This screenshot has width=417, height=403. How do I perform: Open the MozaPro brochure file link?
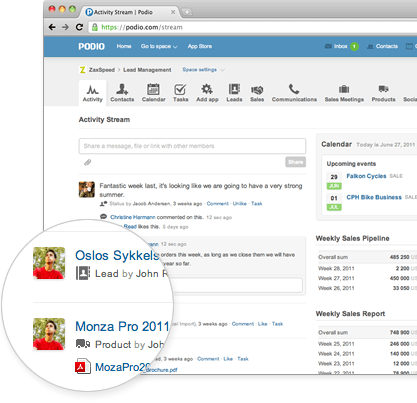click(122, 367)
